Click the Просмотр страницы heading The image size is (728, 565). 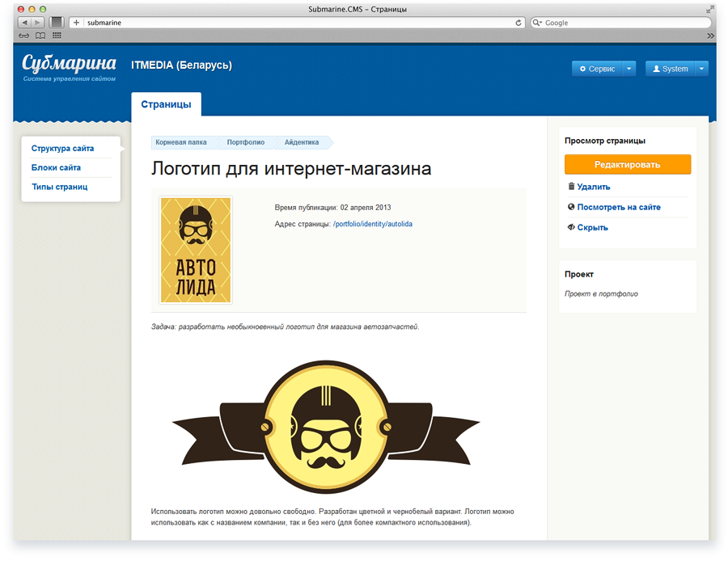(x=605, y=141)
